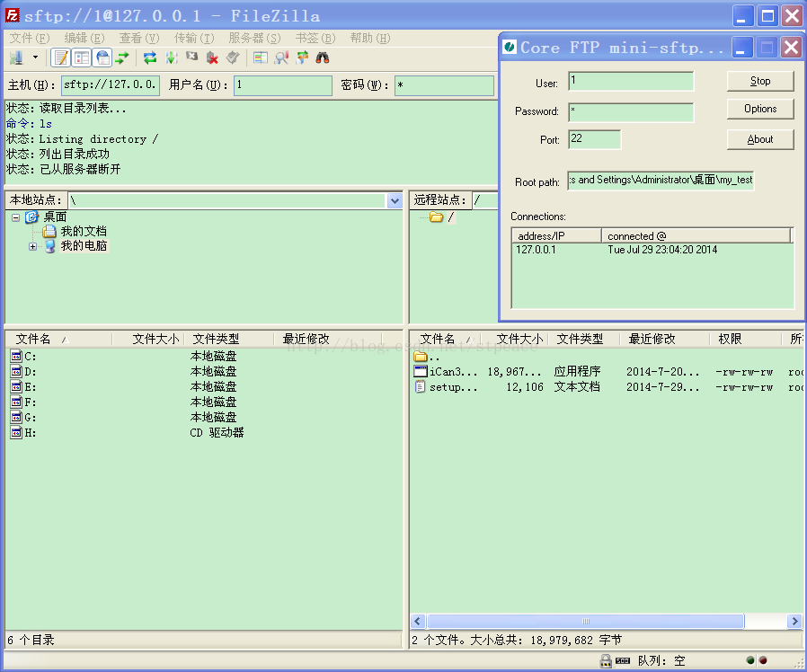Sort remote list by 权限 column
Image resolution: width=807 pixels, height=672 pixels.
click(746, 339)
